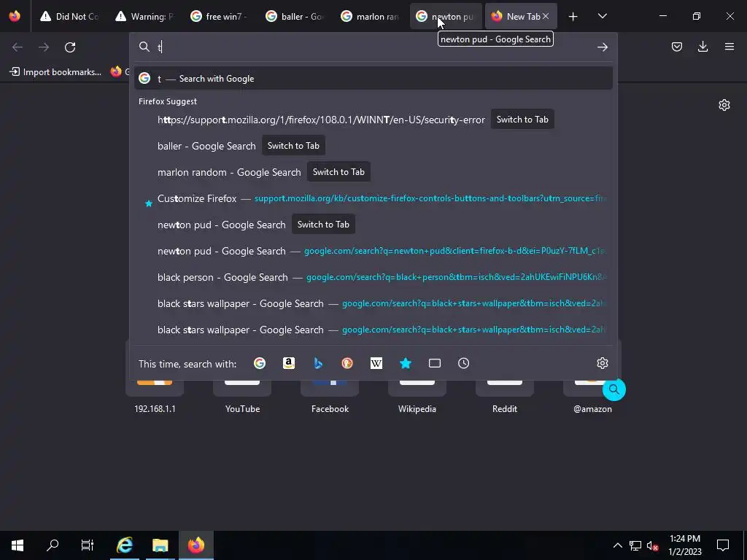Switch to the 'Warning:' tab
This screenshot has width=747, height=560.
(146, 17)
